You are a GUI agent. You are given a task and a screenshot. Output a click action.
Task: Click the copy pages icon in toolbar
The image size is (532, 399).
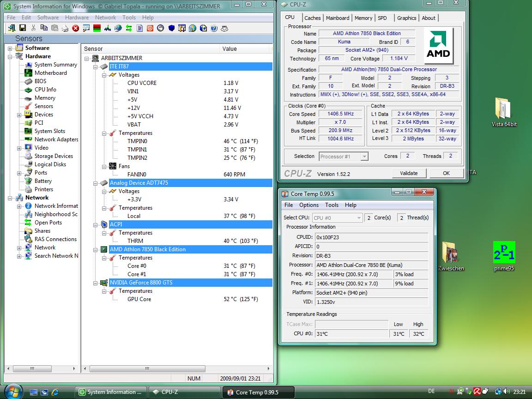(x=44, y=28)
